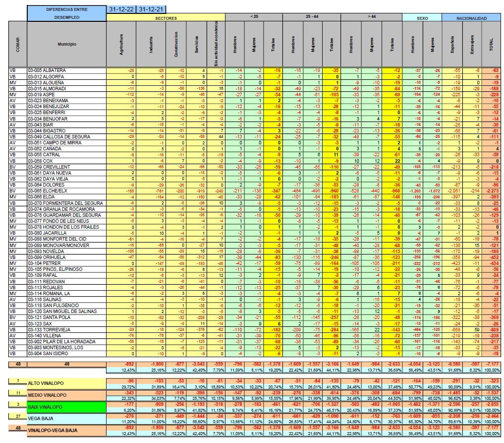Click the NACIONALIDAD header cell
Screen dimensions: 504x443
(471, 17)
